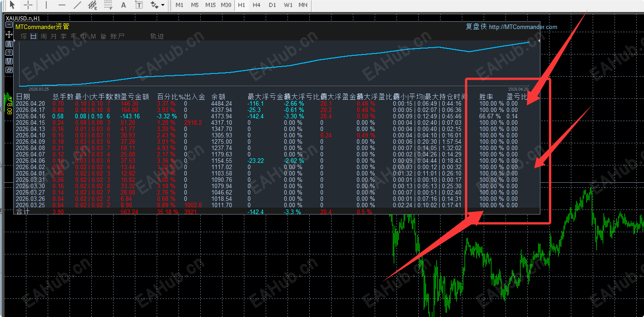Click the XAUUSD.n,H1 chart title
Screen dimensions: 644x317
(x=23, y=18)
